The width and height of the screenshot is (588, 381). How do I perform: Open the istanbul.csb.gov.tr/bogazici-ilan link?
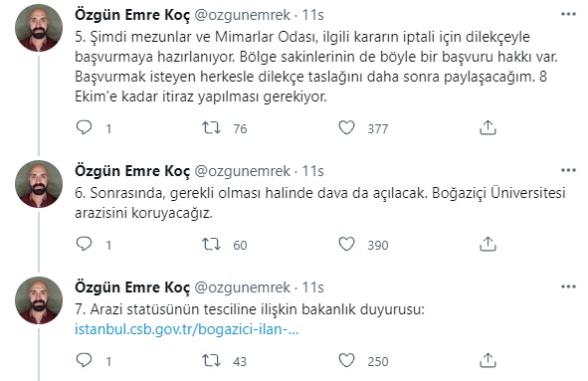point(186,329)
